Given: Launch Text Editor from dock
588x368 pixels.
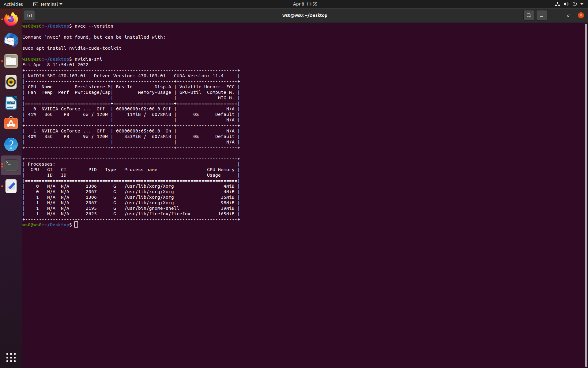Looking at the screenshot, I should coord(11,186).
